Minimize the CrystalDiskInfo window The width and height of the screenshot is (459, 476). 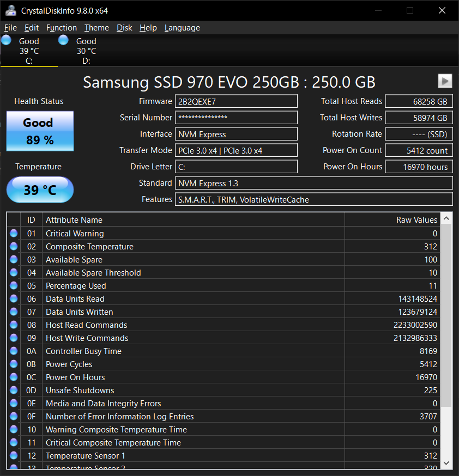coord(378,10)
